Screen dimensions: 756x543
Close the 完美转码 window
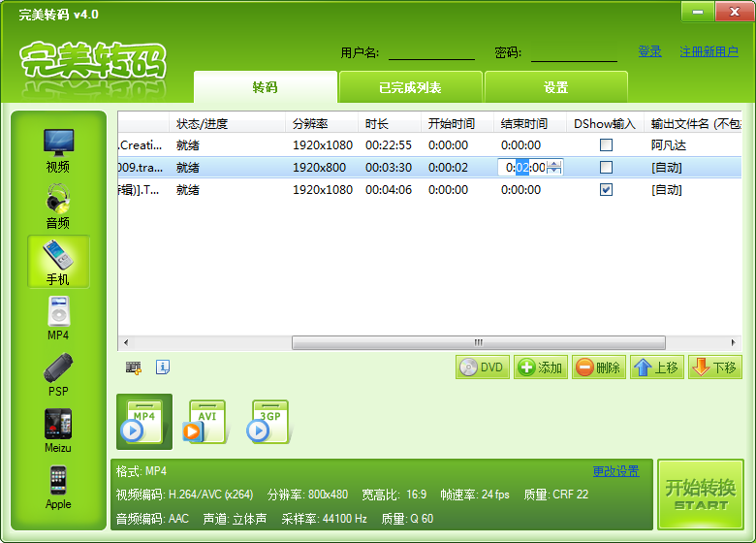(x=735, y=12)
